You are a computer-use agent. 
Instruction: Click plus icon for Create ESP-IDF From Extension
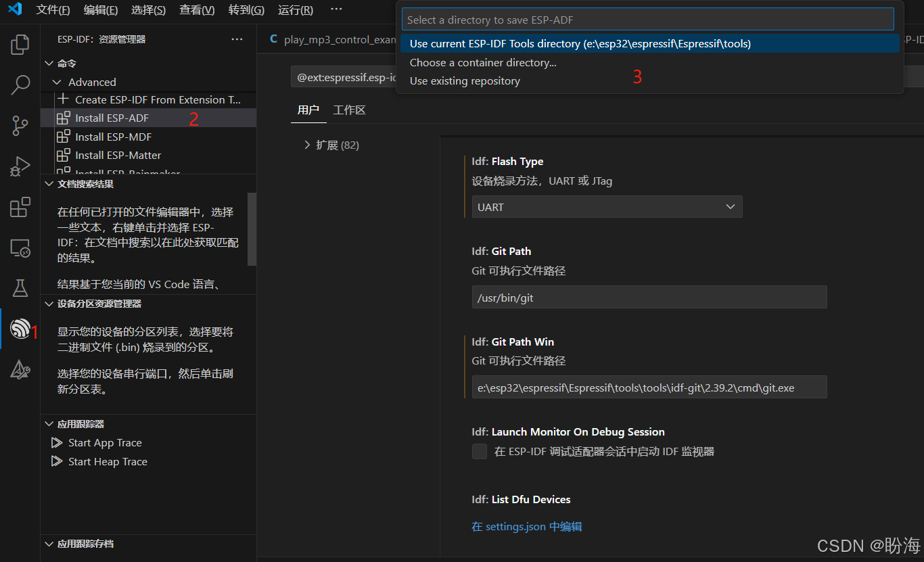[64, 99]
